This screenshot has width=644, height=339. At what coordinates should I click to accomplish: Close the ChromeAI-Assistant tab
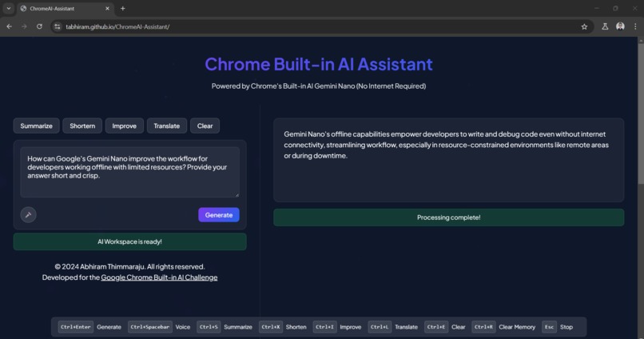tap(107, 9)
